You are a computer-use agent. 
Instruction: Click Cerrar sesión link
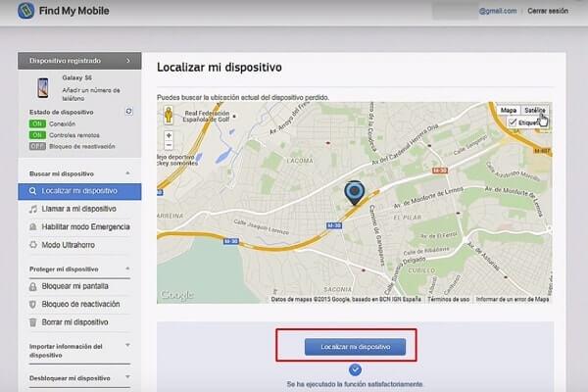pos(548,11)
